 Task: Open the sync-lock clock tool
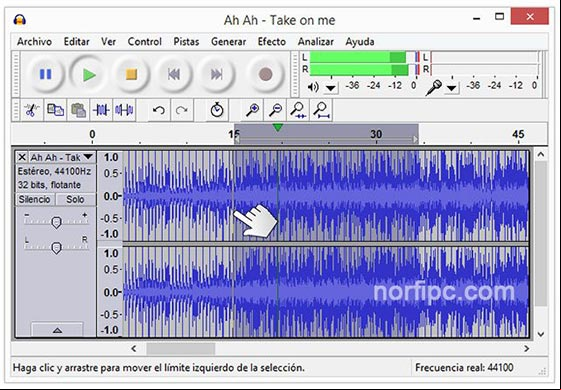pos(217,109)
